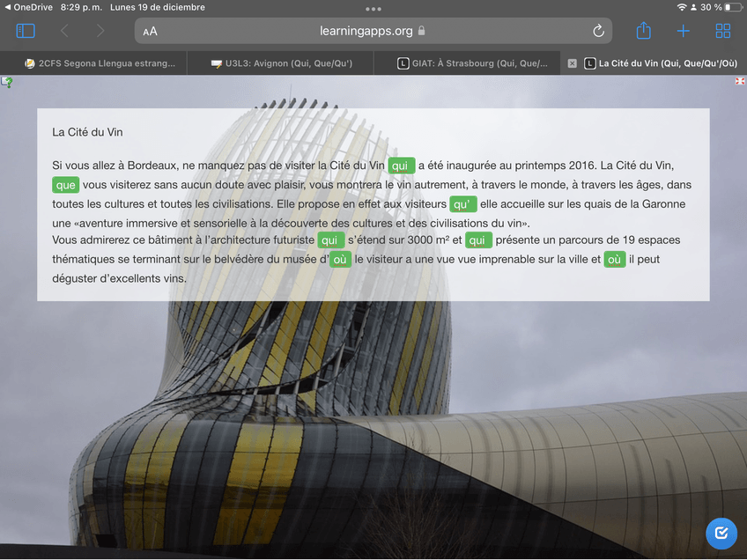Open the Share sheet
The width and height of the screenshot is (747, 560).
point(644,31)
